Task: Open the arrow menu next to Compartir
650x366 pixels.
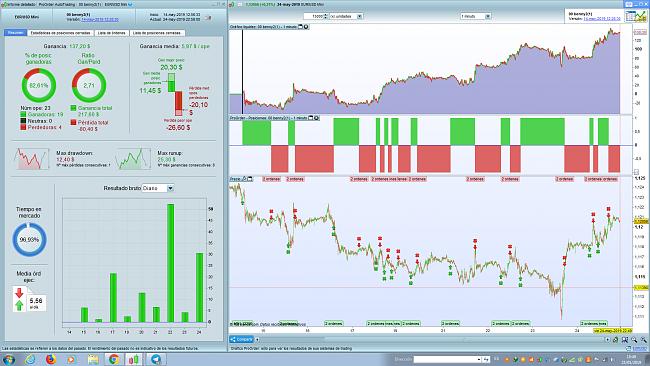Action: tap(257, 339)
